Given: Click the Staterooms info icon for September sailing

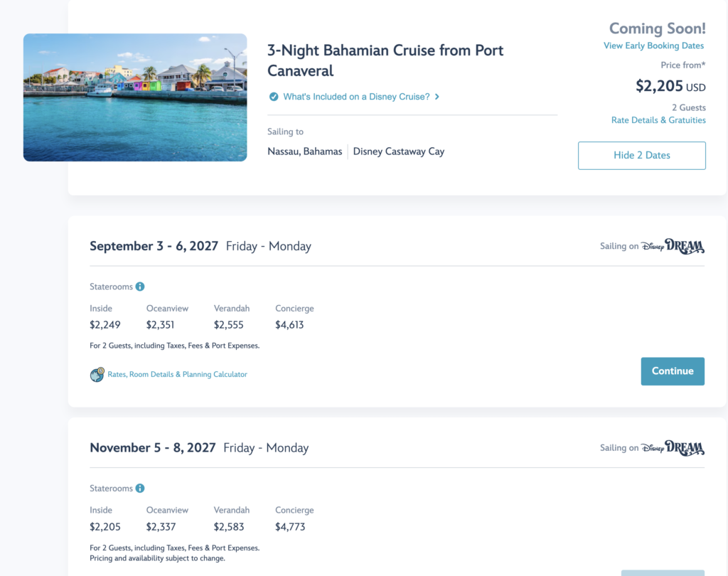Looking at the screenshot, I should tap(140, 287).
